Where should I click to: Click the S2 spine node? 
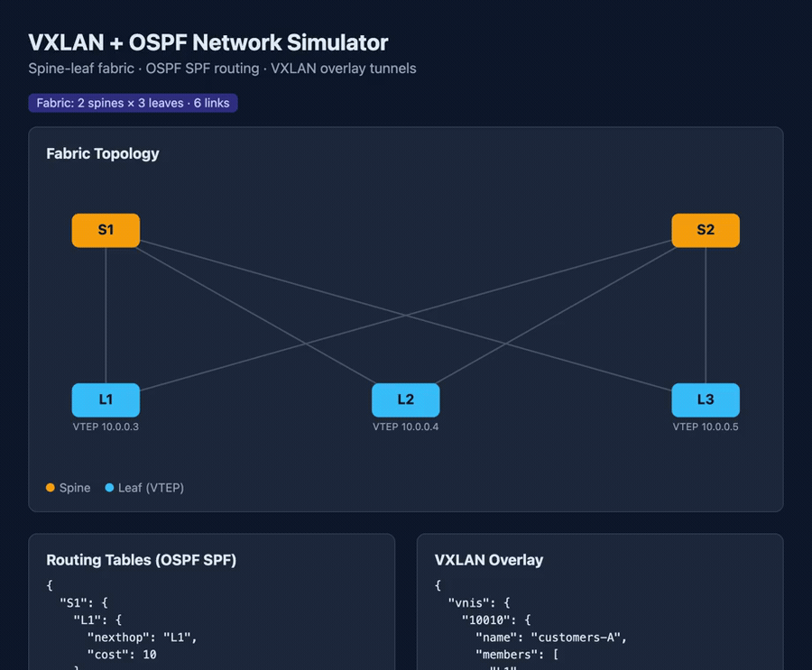(706, 230)
